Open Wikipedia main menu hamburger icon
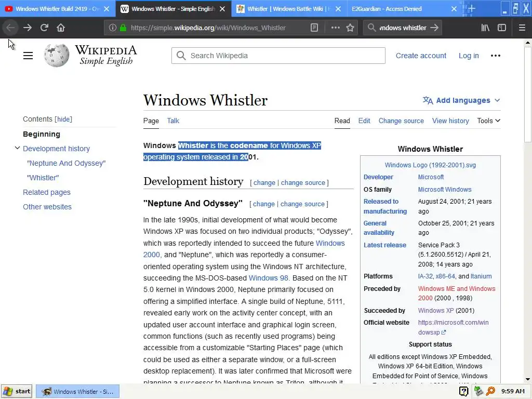The height and width of the screenshot is (399, 532). coord(28,56)
